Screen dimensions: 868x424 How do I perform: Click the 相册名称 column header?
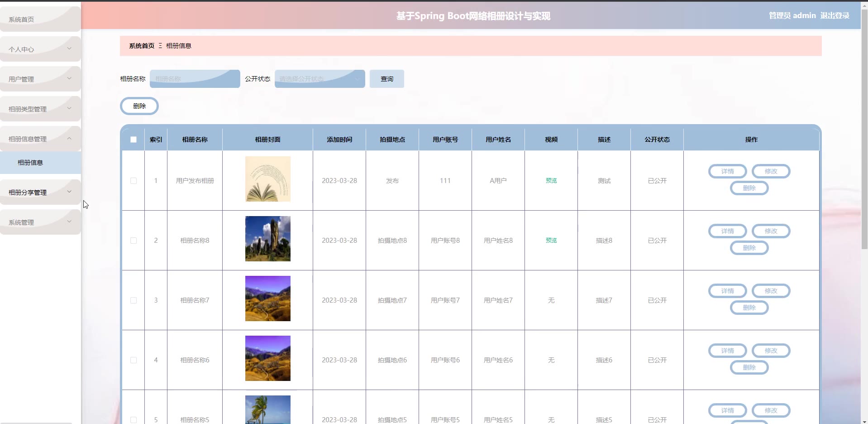click(195, 140)
